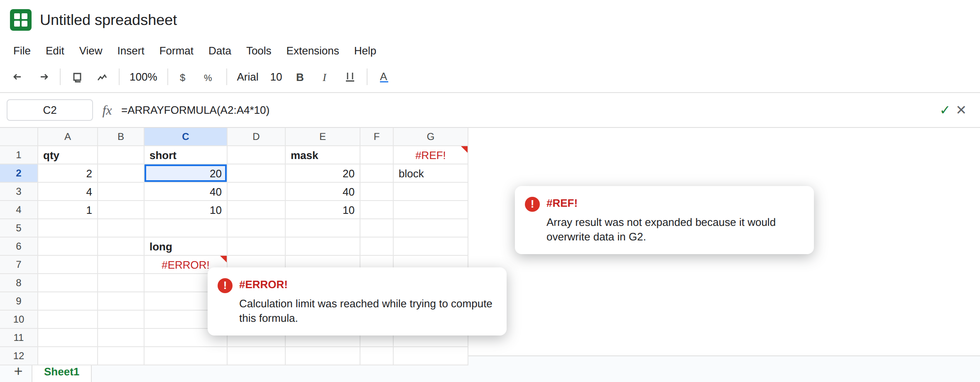Select the 'qty' header cell

tap(68, 155)
